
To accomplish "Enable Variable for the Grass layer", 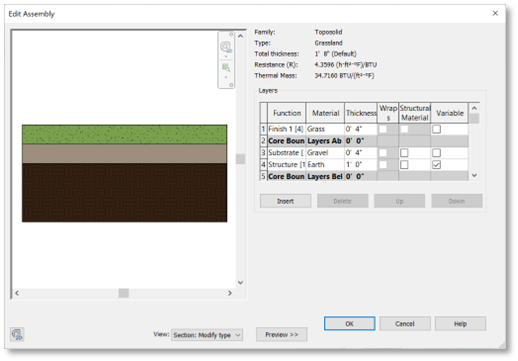I will (x=436, y=129).
